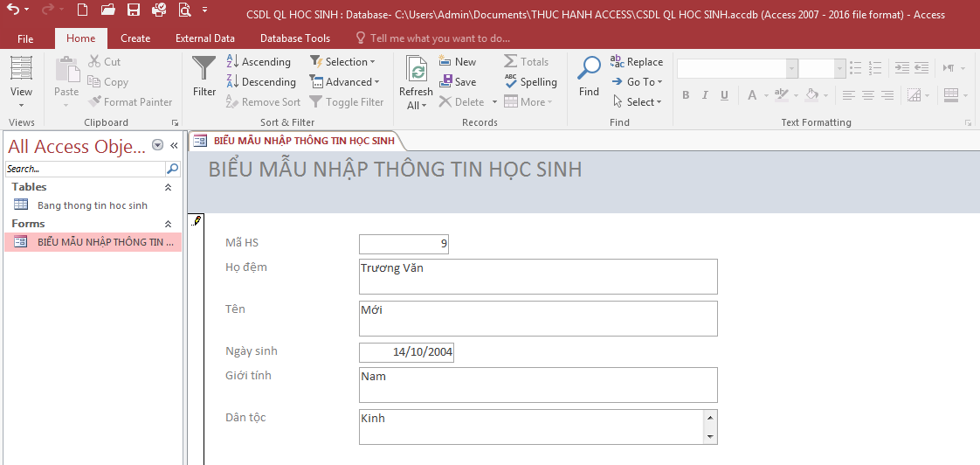The width and height of the screenshot is (980, 465).
Task: Click the New blank document icon in title bar
Action: pyautogui.click(x=82, y=10)
